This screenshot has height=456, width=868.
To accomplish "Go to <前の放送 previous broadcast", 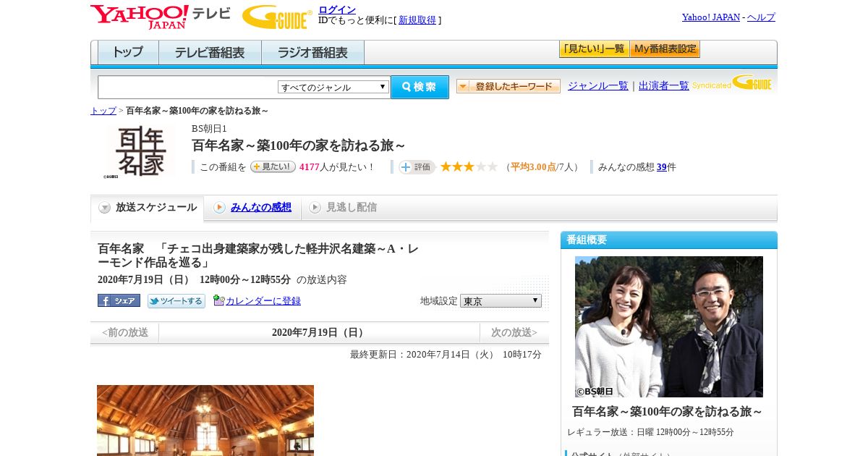I will [124, 332].
